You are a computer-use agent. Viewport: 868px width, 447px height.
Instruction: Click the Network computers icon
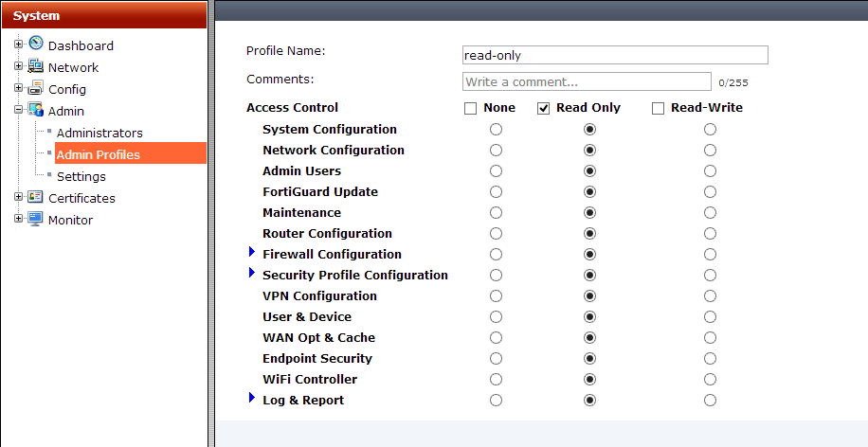35,66
